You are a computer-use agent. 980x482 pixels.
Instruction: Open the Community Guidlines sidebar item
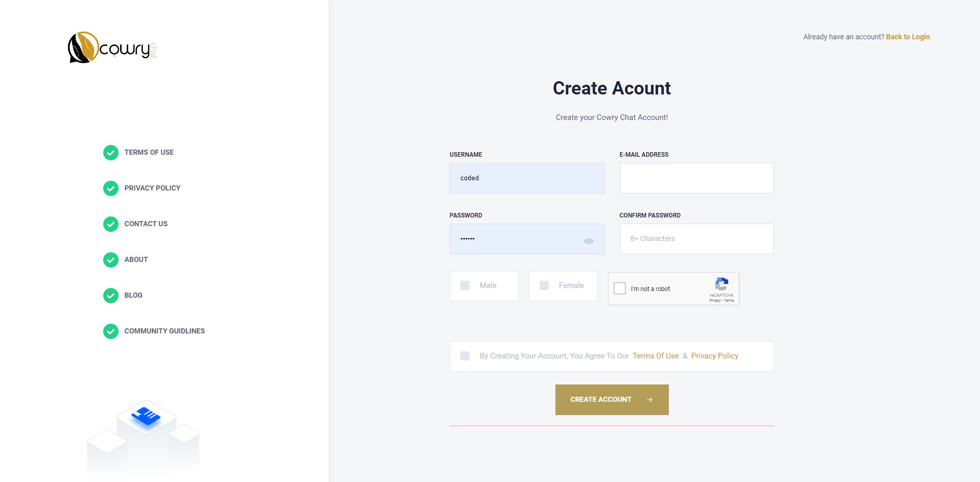point(165,331)
